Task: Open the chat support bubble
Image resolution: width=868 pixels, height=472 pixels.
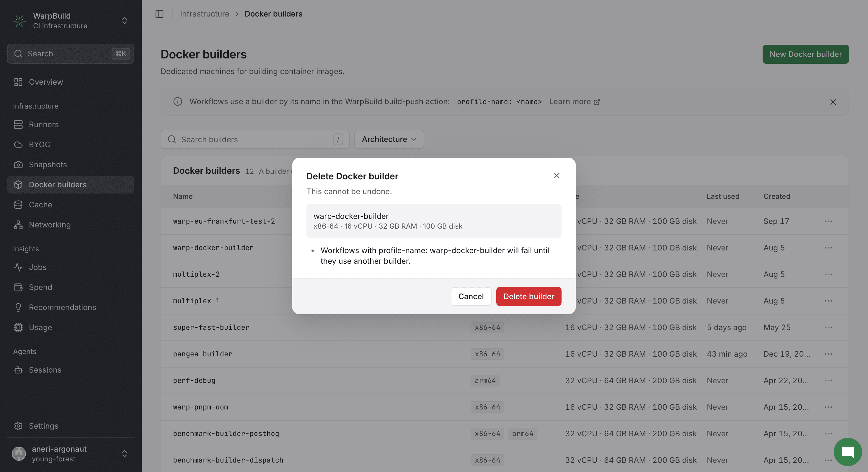Action: click(847, 451)
